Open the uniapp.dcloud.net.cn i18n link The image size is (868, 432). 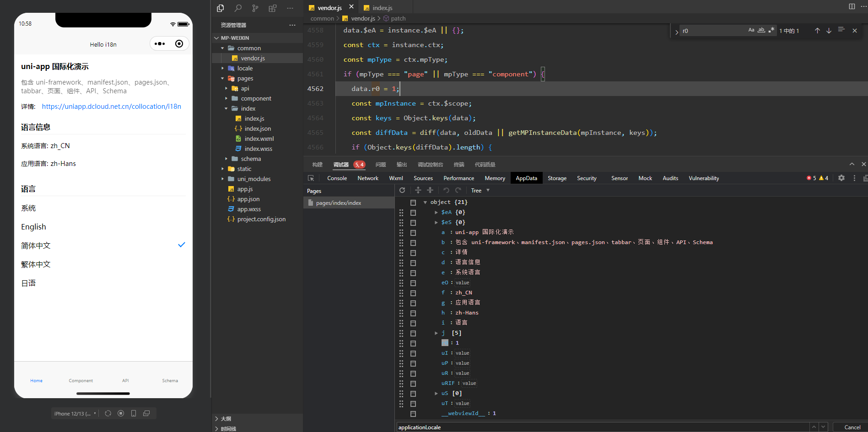pos(111,106)
